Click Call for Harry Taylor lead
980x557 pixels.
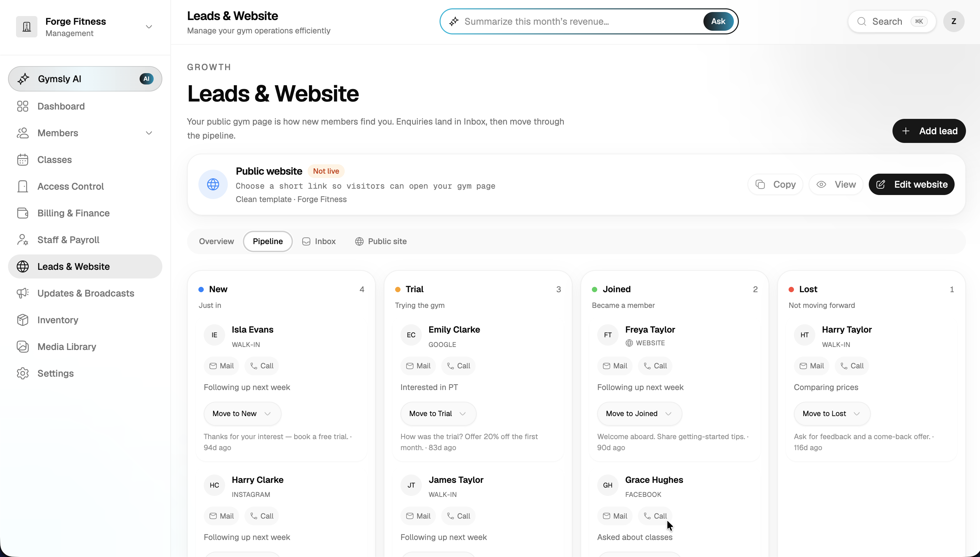point(852,366)
